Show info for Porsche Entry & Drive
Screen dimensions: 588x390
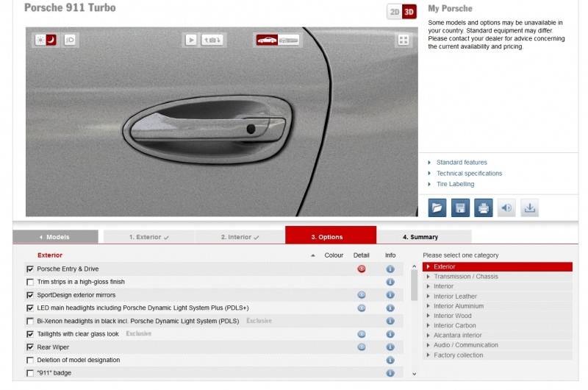pos(390,269)
